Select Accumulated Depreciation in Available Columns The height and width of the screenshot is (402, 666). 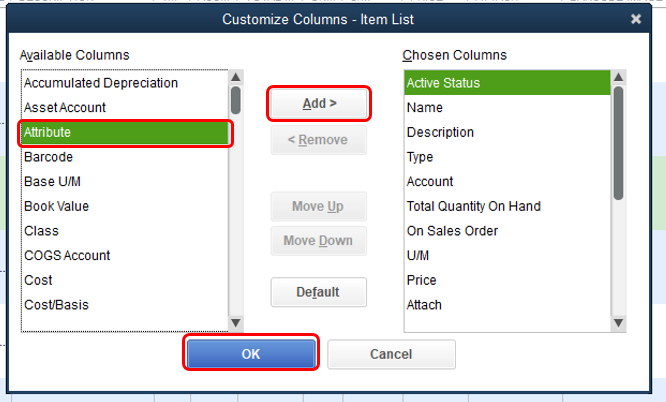101,83
